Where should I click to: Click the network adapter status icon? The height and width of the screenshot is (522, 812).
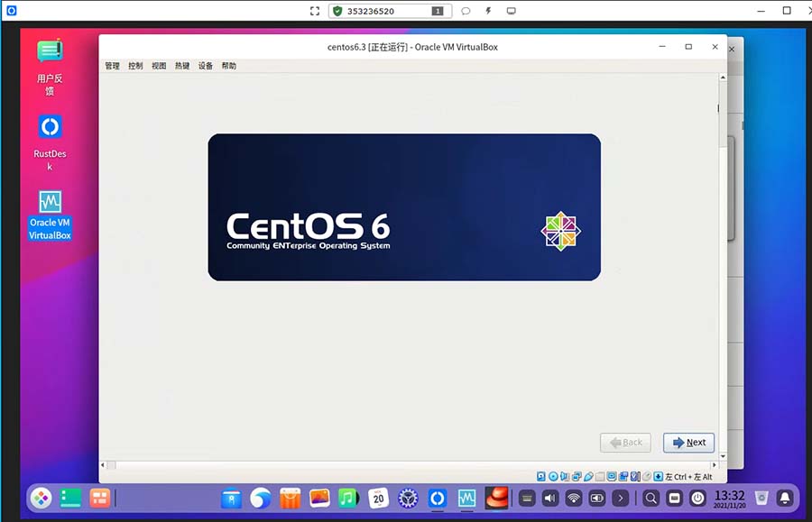577,477
